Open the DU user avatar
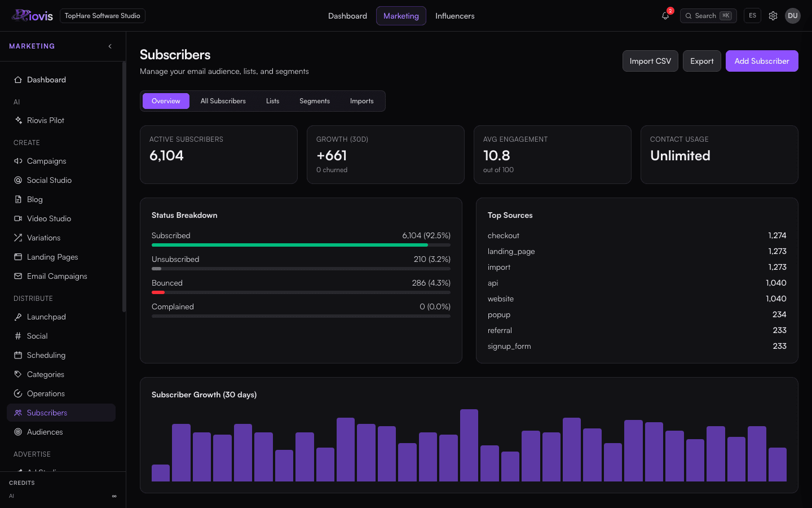The width and height of the screenshot is (812, 508). (793, 16)
